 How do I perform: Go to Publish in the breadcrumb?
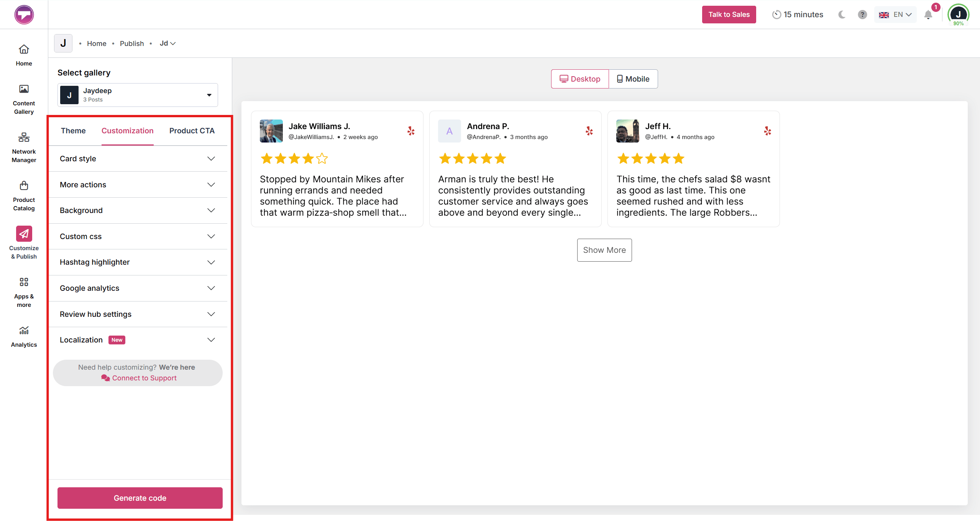click(132, 43)
